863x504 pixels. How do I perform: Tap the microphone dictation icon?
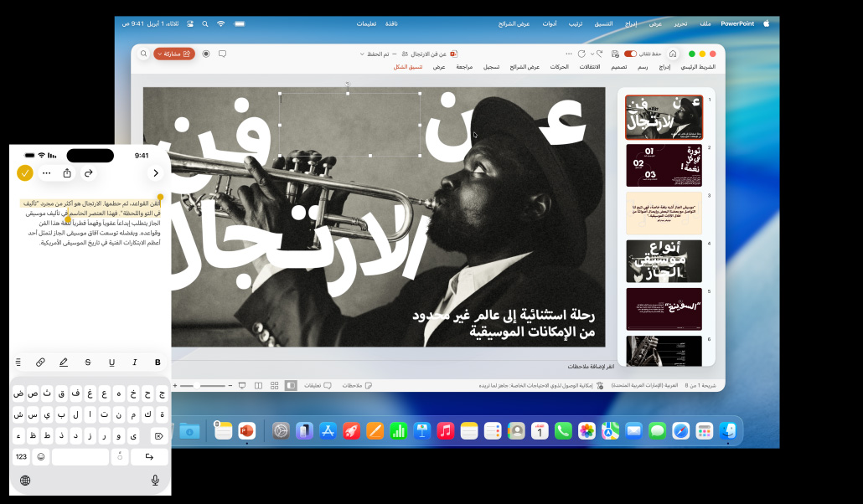[155, 480]
